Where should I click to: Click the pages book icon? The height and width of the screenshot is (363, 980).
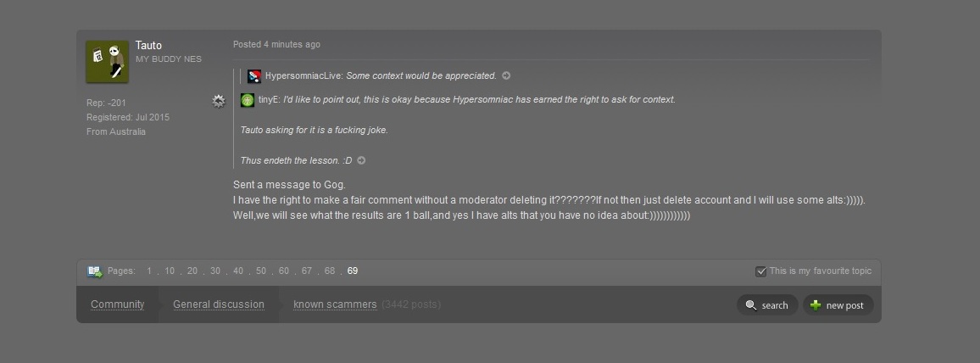click(x=95, y=271)
